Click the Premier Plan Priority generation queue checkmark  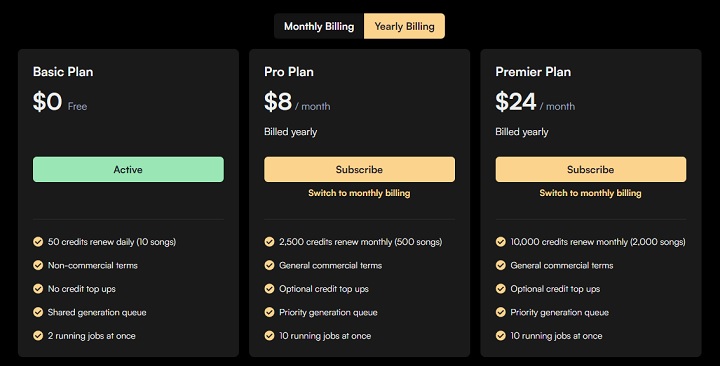(501, 312)
